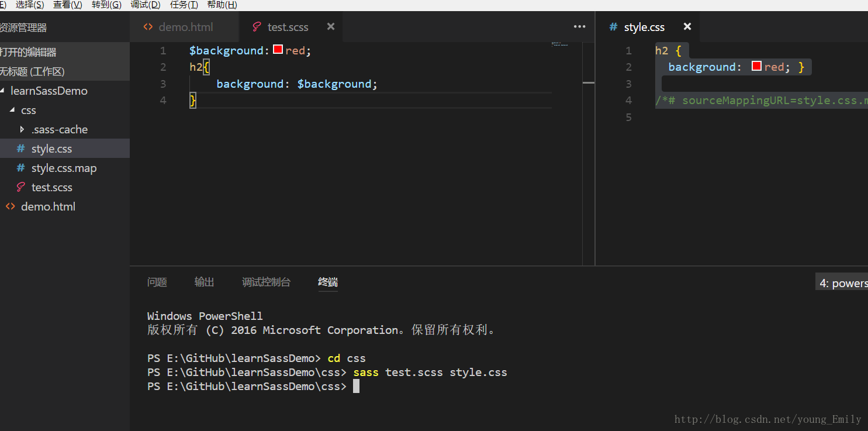Switch to the 问题 panel tab

pos(157,282)
